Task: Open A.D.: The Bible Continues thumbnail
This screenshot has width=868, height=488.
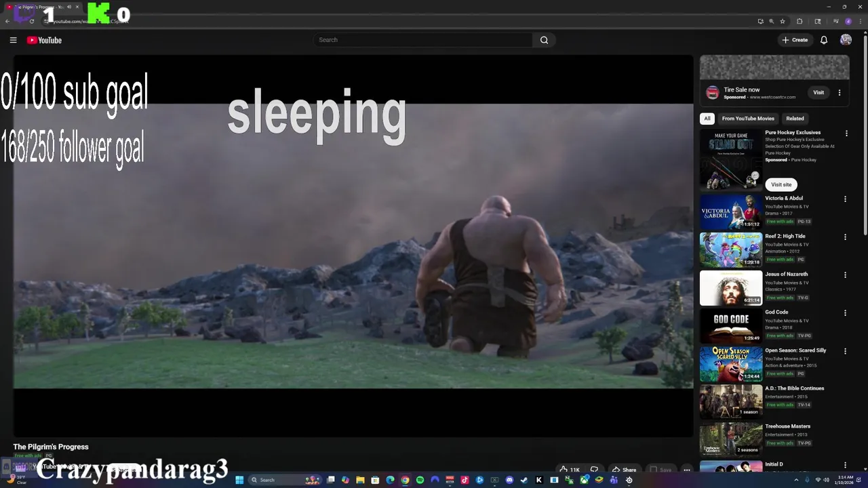Action: point(731,401)
